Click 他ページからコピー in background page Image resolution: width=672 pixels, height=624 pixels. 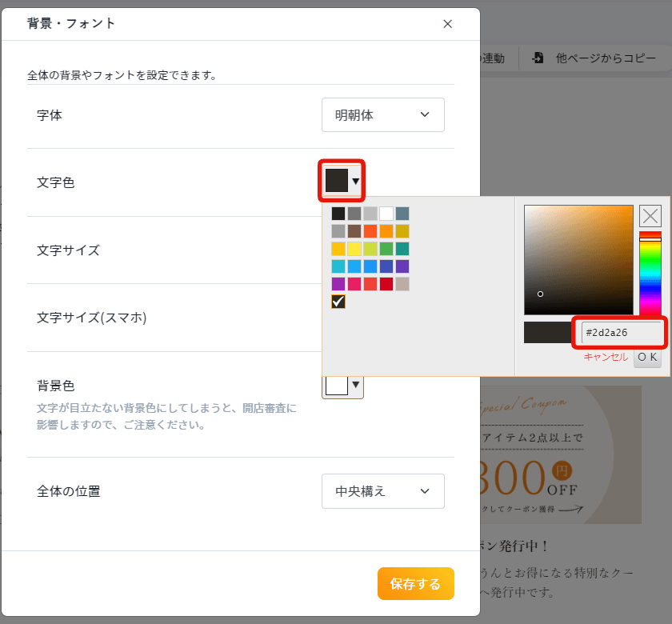(x=606, y=58)
